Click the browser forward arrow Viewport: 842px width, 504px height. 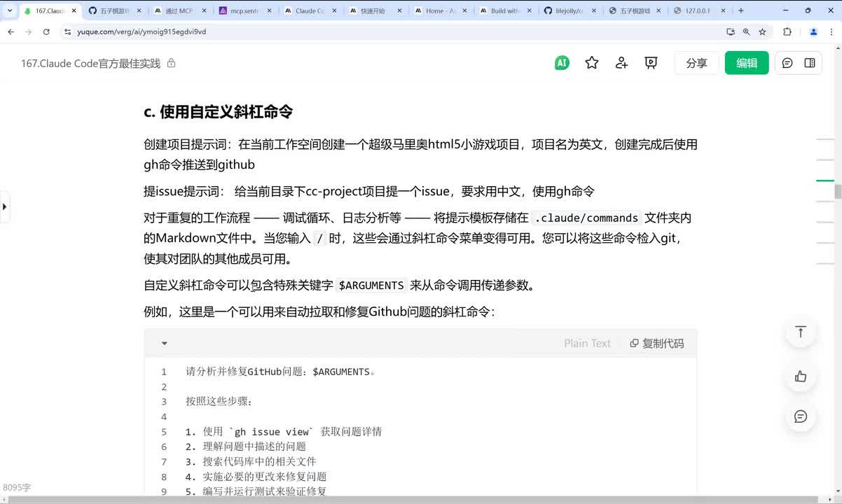pyautogui.click(x=28, y=31)
